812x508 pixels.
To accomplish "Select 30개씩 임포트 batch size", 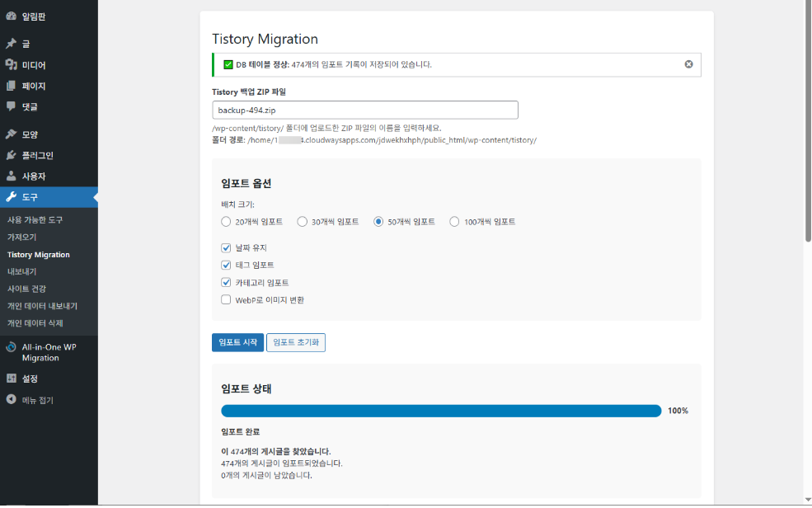I will coord(302,222).
